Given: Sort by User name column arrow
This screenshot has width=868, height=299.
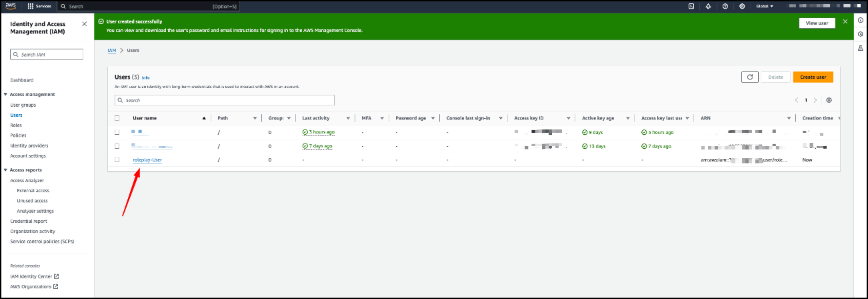Looking at the screenshot, I should [204, 118].
